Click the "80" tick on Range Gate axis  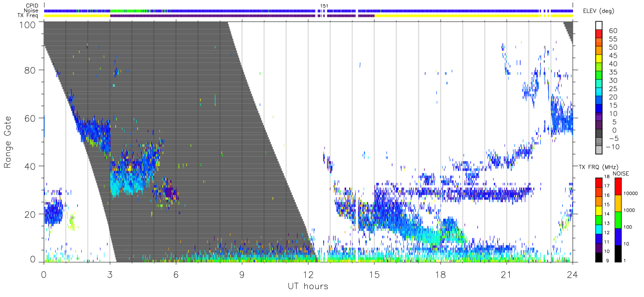31,70
